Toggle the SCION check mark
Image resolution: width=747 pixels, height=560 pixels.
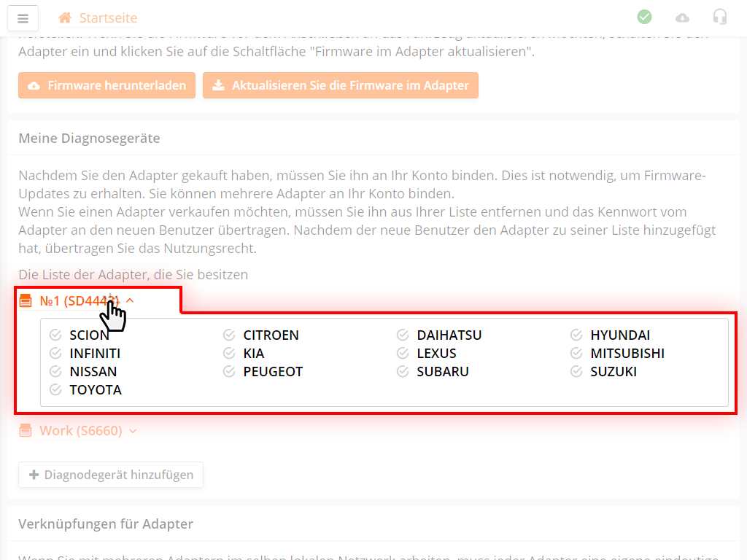(x=55, y=335)
